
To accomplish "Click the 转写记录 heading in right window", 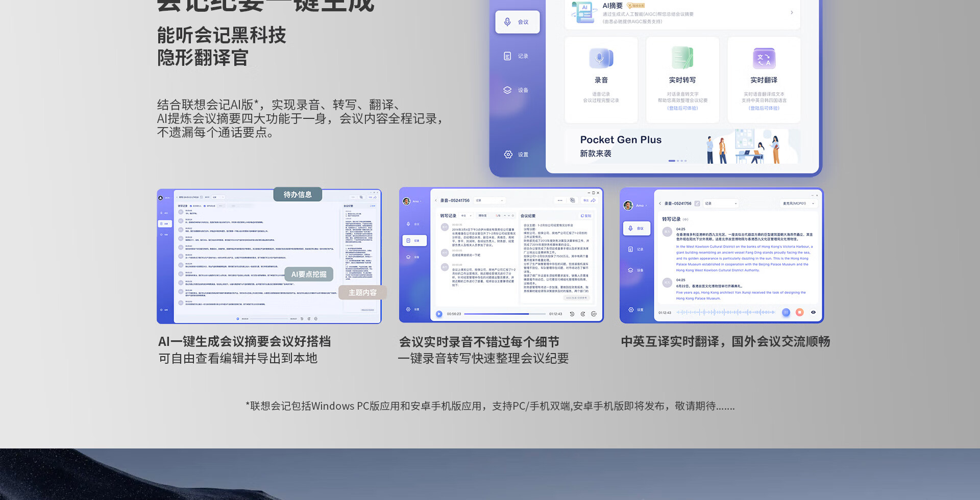I will point(671,219).
